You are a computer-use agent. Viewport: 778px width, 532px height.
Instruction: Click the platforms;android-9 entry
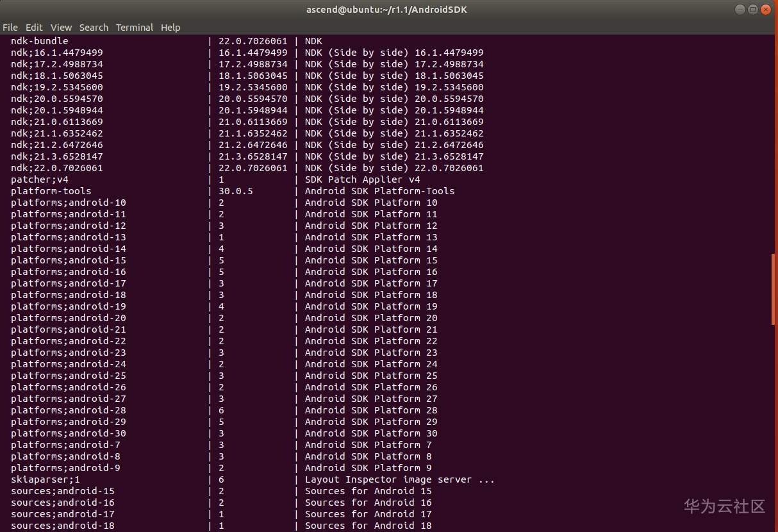pos(65,468)
